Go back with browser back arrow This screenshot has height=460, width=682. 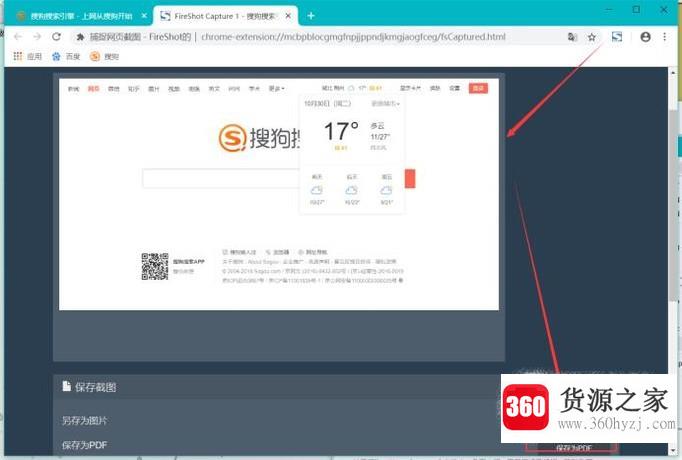[18, 37]
